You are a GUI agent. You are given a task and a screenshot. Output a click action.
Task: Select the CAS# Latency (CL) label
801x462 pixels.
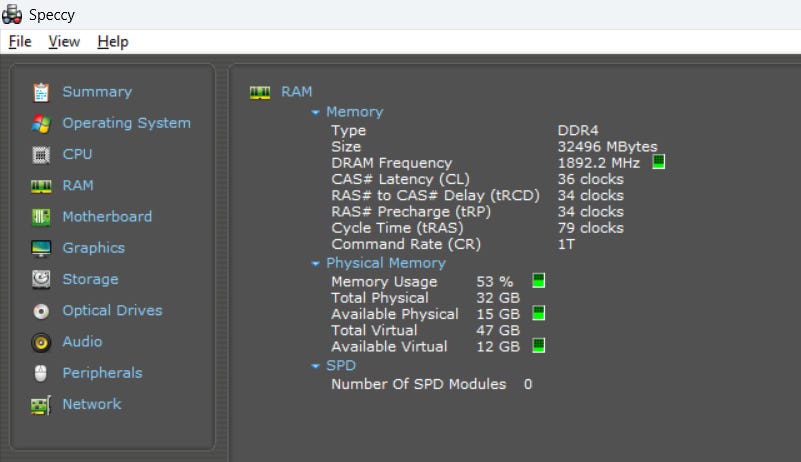(x=400, y=179)
